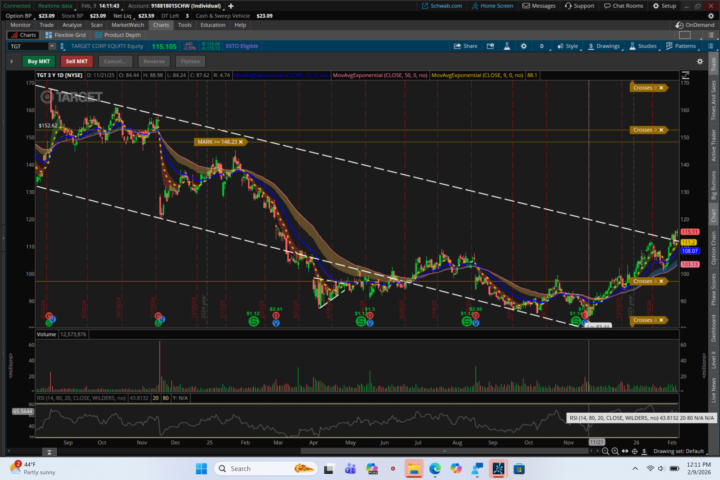Click the dollar price-axis icon below the chart
720x480 pixels.
tap(644, 451)
